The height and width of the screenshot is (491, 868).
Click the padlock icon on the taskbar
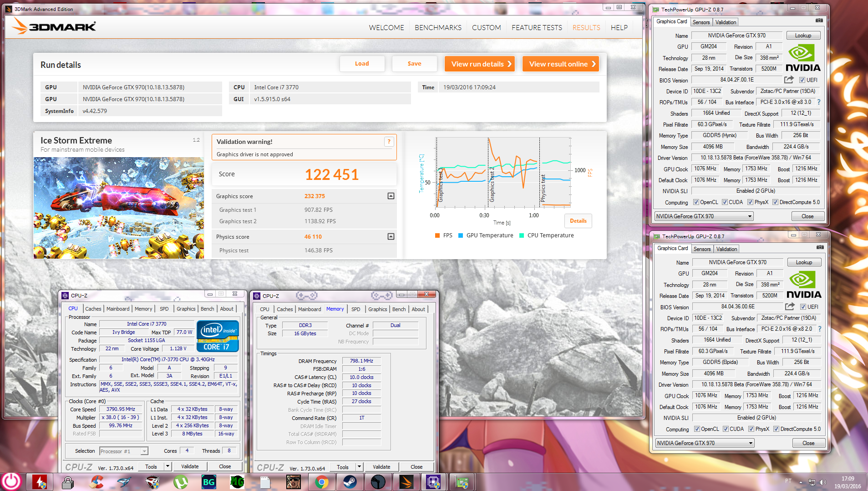(x=68, y=481)
